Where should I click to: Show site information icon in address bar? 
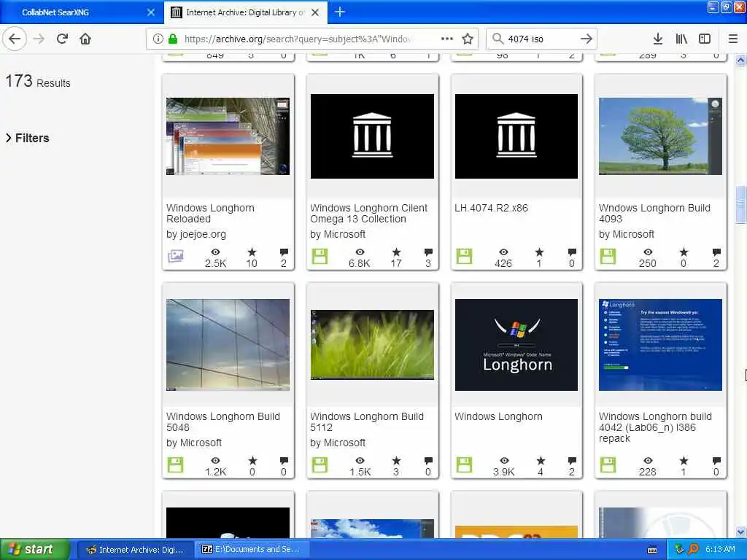[158, 39]
